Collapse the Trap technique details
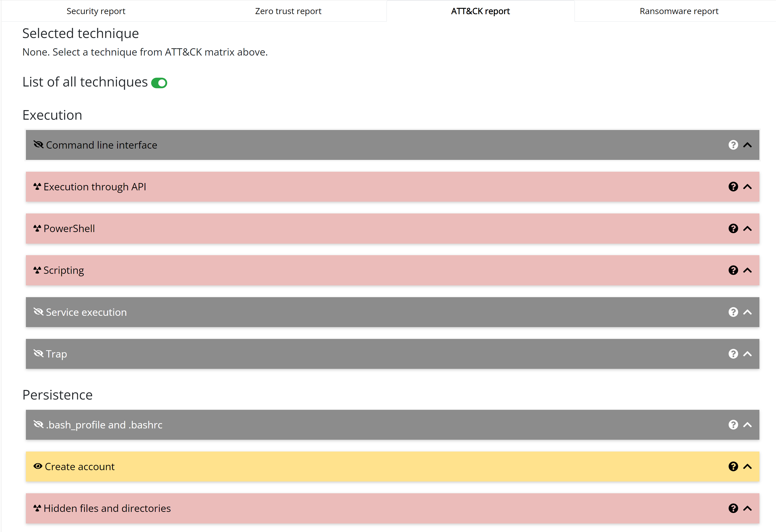 coord(748,354)
